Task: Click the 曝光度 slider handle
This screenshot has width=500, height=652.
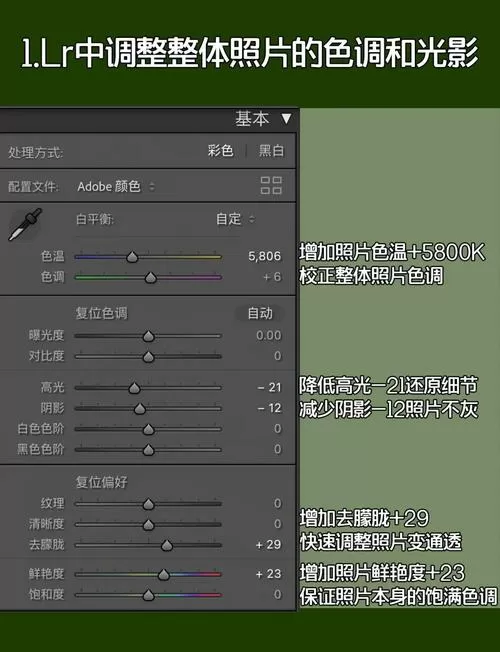Action: tap(149, 336)
